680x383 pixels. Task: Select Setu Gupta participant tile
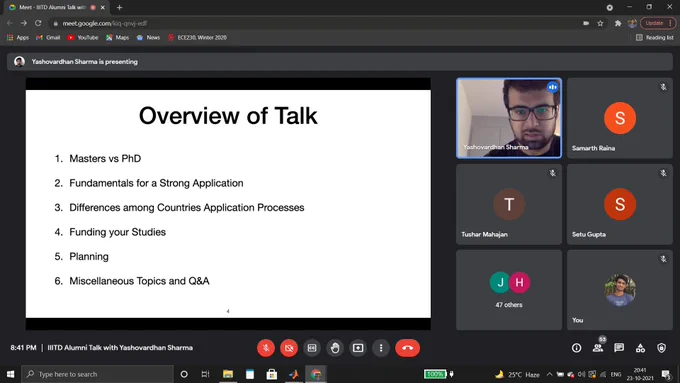pyautogui.click(x=620, y=204)
